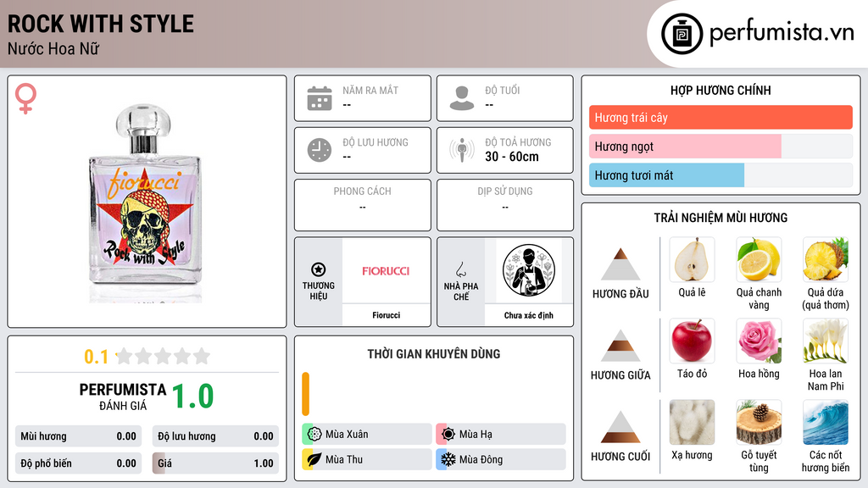Click the Mùa Thu season button
This screenshot has width=868, height=488.
(367, 459)
